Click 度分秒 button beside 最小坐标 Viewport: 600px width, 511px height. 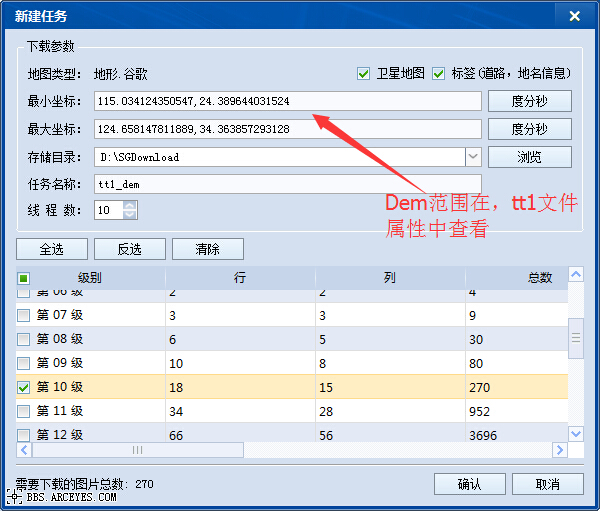[x=529, y=101]
